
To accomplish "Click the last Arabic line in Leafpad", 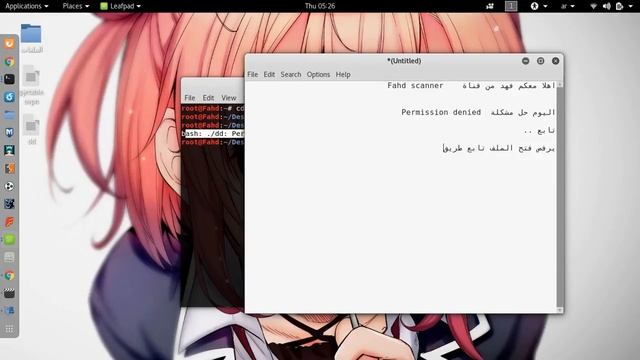I will point(499,148).
